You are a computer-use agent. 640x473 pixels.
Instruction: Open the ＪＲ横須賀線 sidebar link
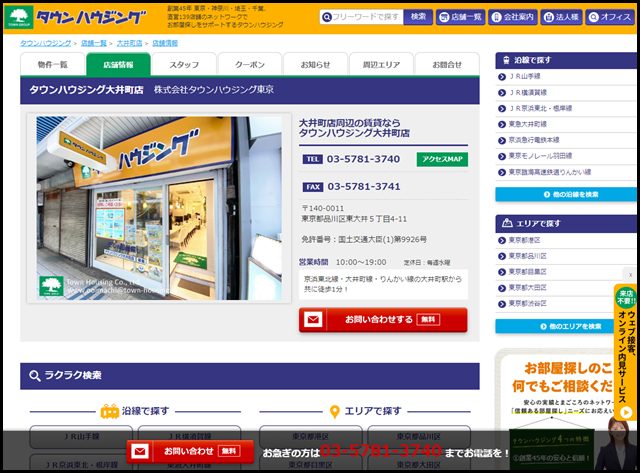pos(527,93)
